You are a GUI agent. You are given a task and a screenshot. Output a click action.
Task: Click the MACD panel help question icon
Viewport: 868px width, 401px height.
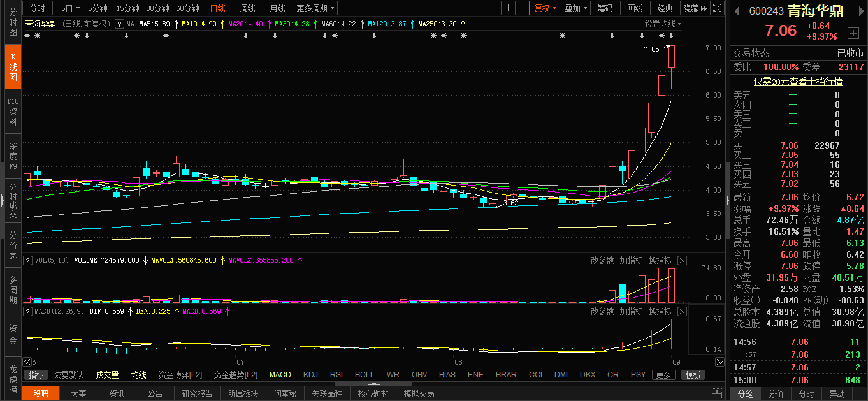tap(27, 311)
